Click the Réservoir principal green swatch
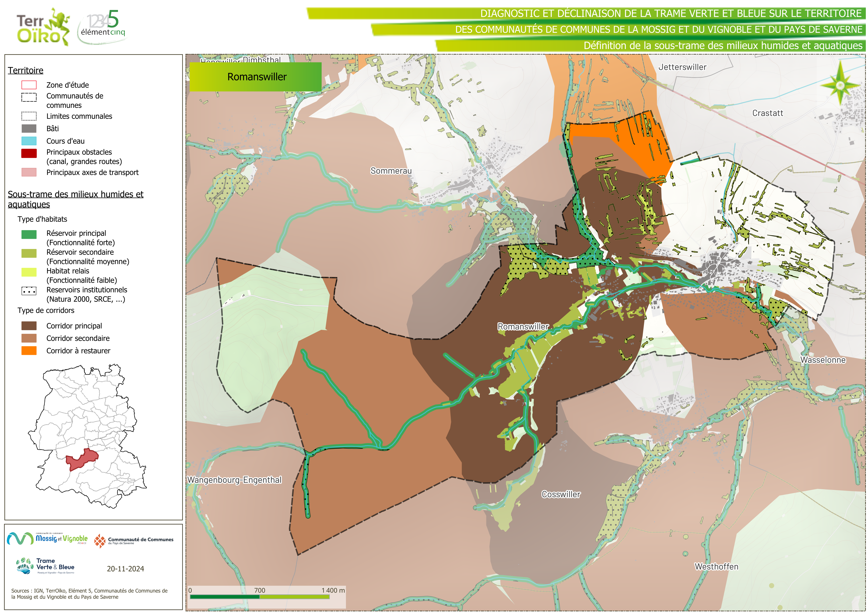868x614 pixels. click(x=29, y=234)
